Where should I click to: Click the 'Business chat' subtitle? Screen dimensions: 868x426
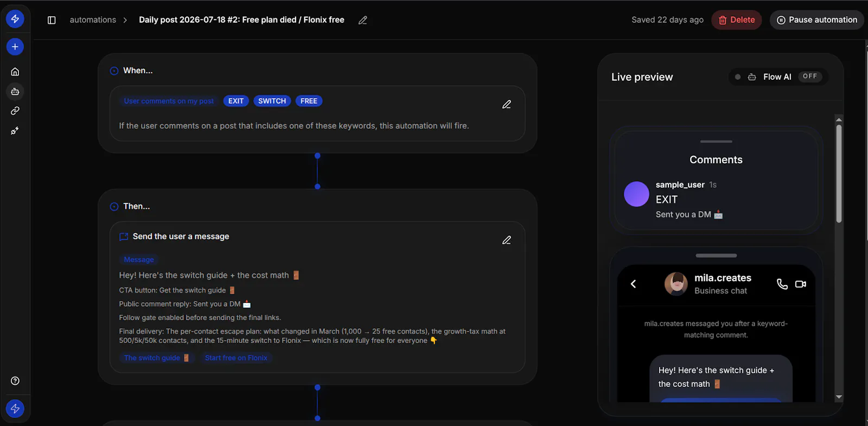pos(720,291)
